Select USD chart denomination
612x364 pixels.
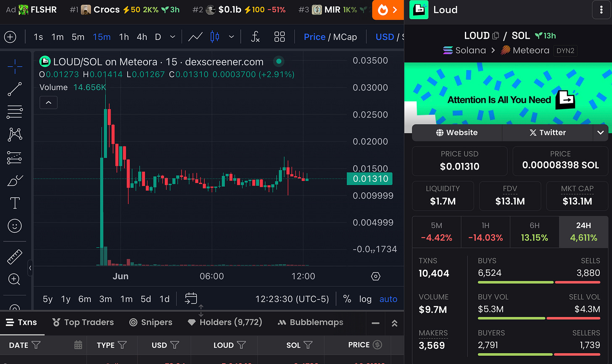pos(385,37)
